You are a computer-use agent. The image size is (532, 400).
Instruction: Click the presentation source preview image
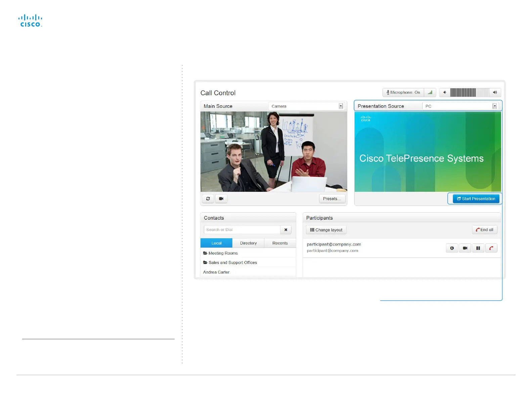[x=428, y=151]
